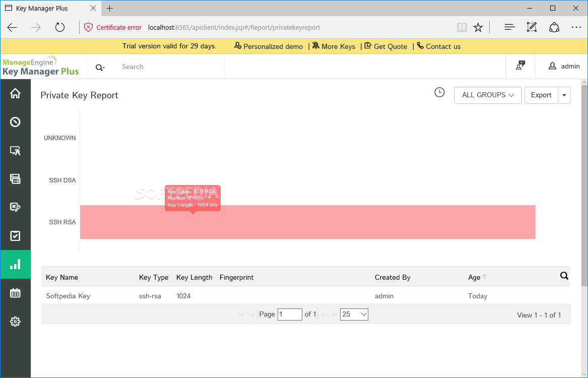Open the More Keys link
This screenshot has width=588, height=378.
pos(334,46)
